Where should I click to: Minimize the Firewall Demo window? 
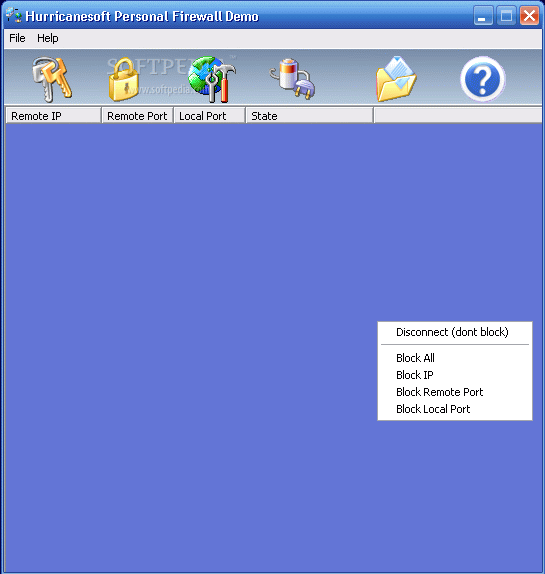[x=483, y=16]
